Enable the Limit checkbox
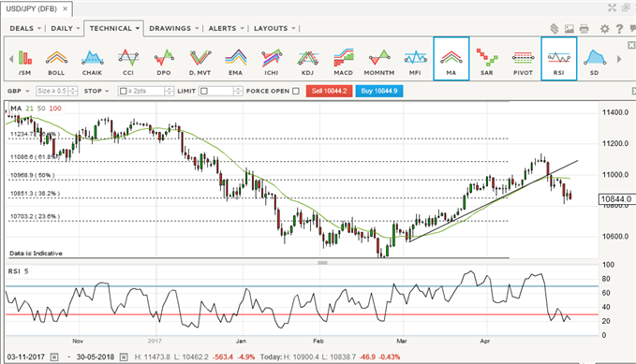636x364 pixels. [x=204, y=91]
